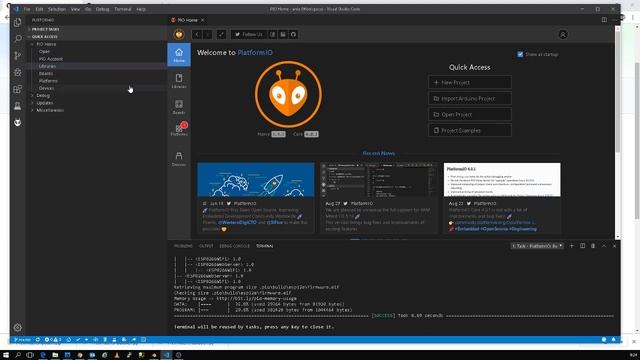Click Import Arduino Project button
Image resolution: width=640 pixels, height=360 pixels.
(470, 98)
